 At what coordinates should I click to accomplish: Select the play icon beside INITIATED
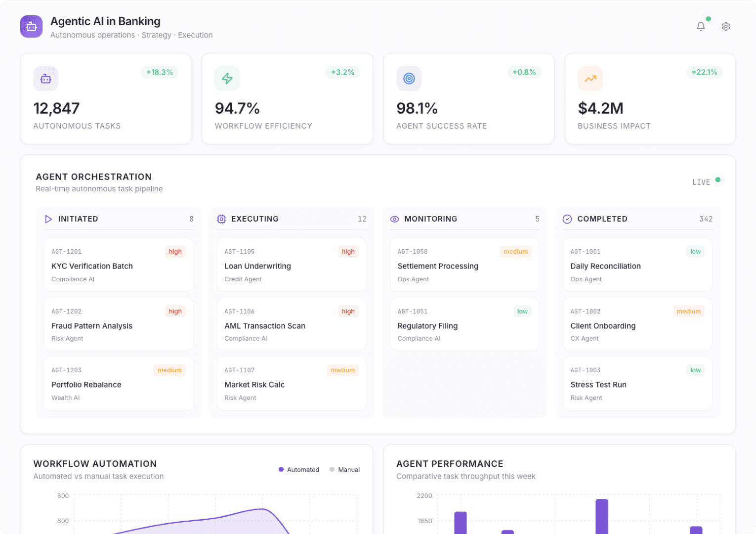(x=48, y=219)
